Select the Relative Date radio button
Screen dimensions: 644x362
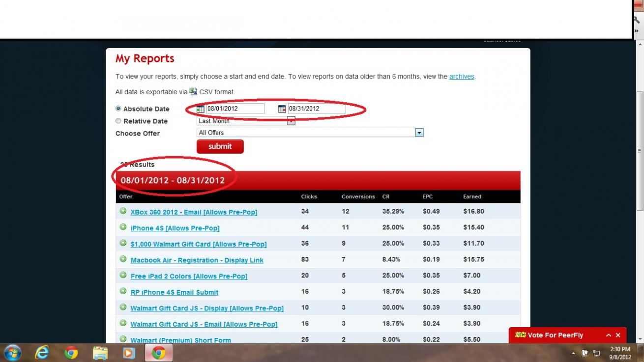[118, 121]
